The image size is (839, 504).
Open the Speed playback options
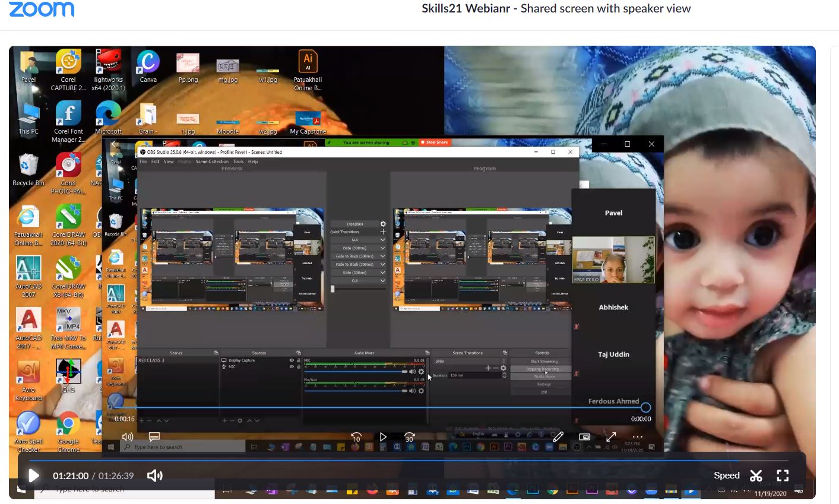[x=727, y=476]
